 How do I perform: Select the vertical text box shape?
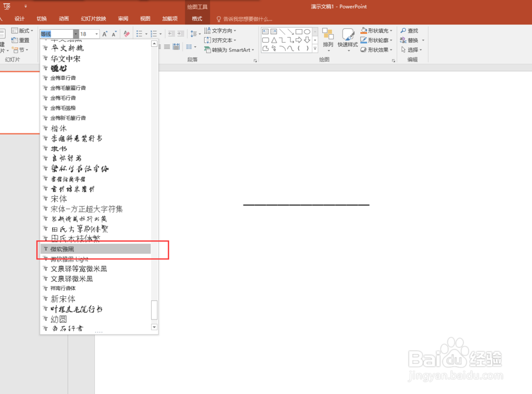click(x=274, y=31)
